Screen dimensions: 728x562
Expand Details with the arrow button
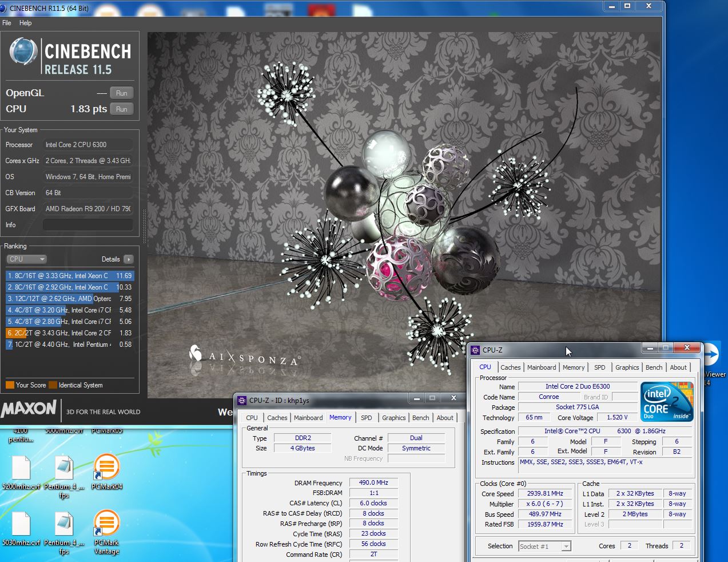coord(129,259)
